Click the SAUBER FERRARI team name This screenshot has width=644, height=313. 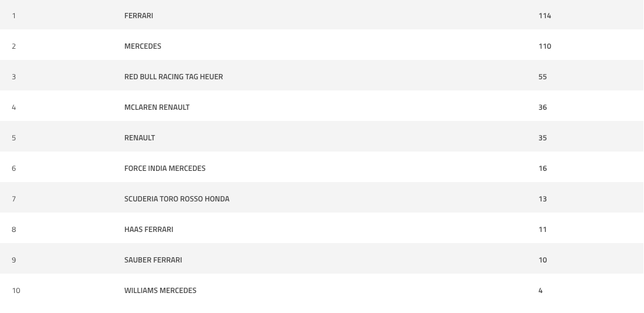click(x=152, y=260)
